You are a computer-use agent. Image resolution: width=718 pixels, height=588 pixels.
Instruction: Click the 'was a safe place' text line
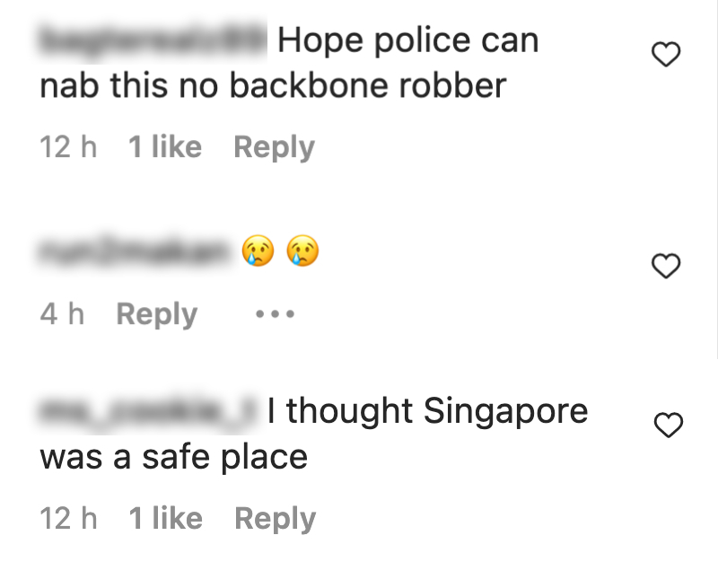(x=173, y=457)
